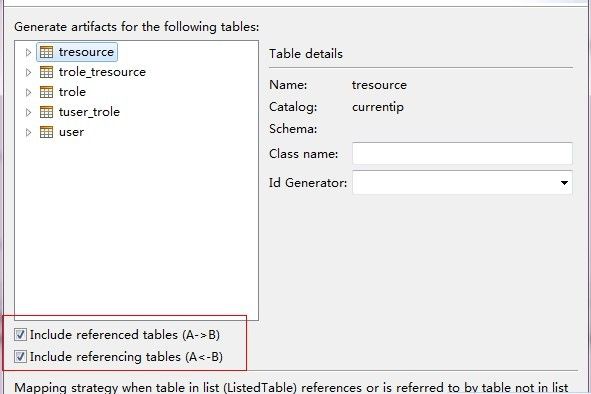Click the tresource table icon
The image size is (591, 394).
tap(46, 52)
